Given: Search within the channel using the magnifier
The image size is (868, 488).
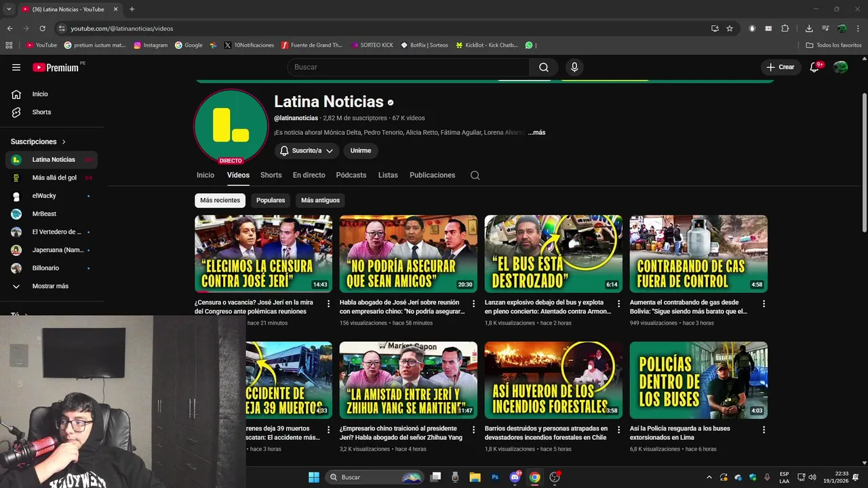Looking at the screenshot, I should [475, 175].
